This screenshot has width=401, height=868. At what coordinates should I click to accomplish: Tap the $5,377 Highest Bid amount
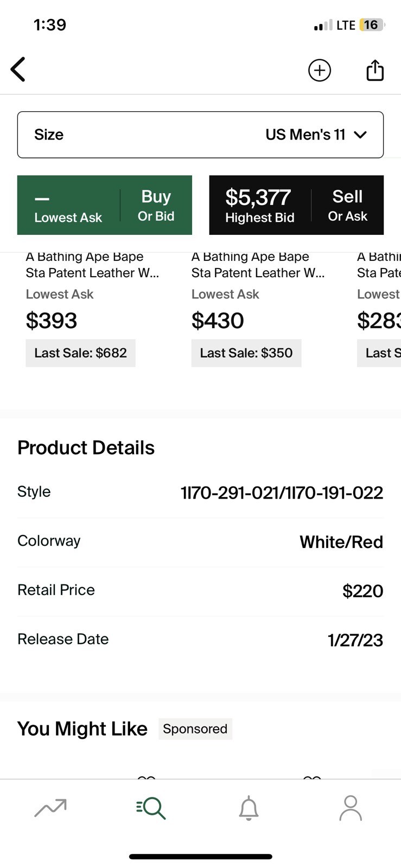[259, 198]
